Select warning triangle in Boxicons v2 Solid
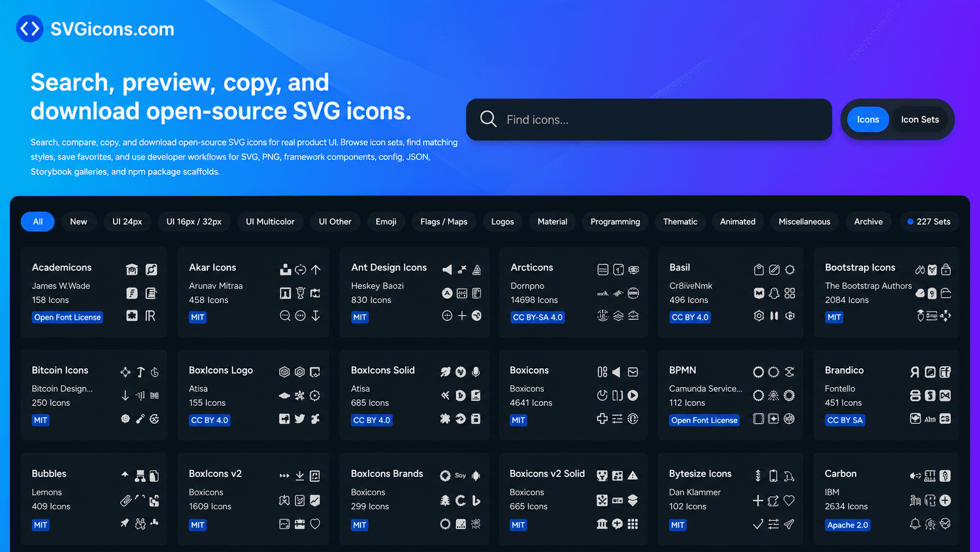The width and height of the screenshot is (980, 552). [633, 476]
